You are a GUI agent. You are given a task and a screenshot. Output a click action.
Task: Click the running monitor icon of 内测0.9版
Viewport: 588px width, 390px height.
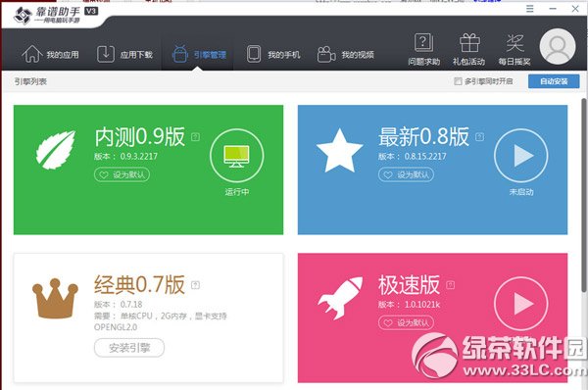[236, 156]
